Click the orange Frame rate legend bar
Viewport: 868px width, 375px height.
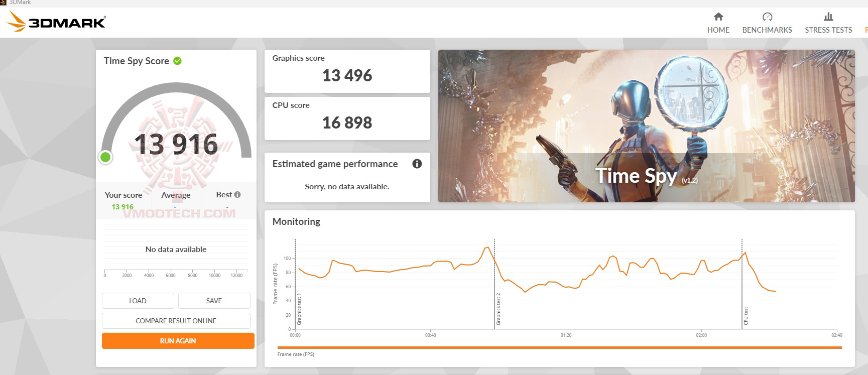(x=559, y=347)
